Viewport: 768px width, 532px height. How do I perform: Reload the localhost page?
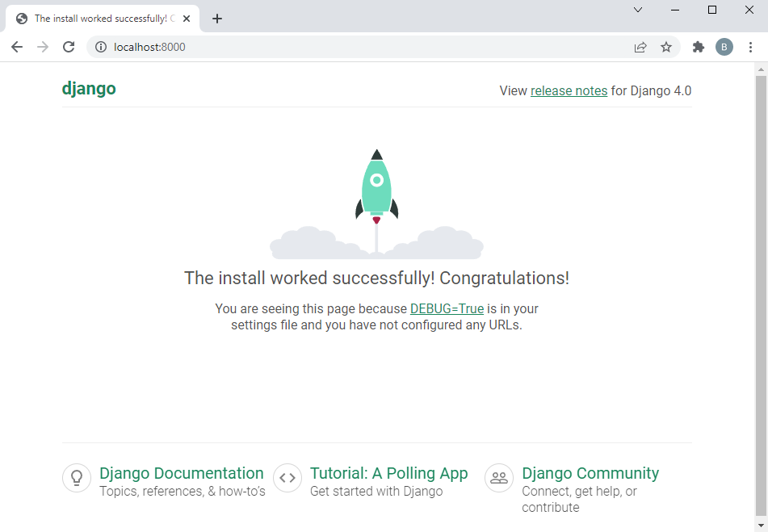pos(69,47)
